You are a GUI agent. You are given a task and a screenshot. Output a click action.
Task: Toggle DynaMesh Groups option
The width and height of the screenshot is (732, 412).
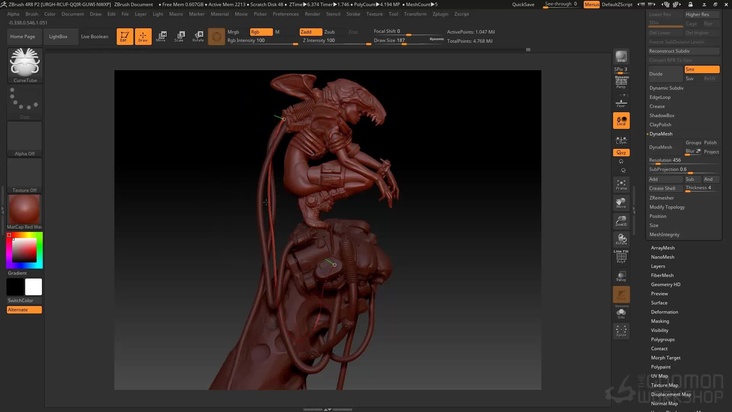pos(693,142)
